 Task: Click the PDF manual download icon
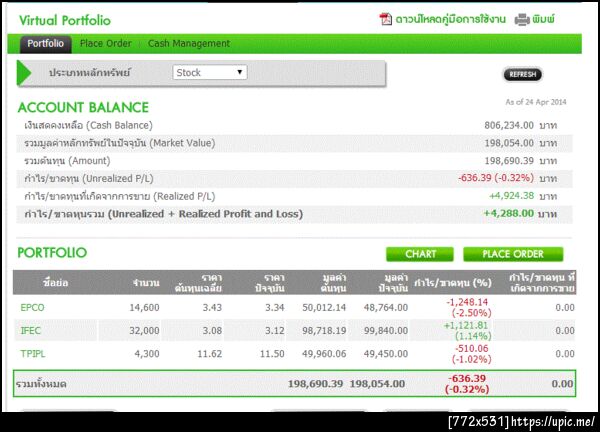click(x=385, y=19)
